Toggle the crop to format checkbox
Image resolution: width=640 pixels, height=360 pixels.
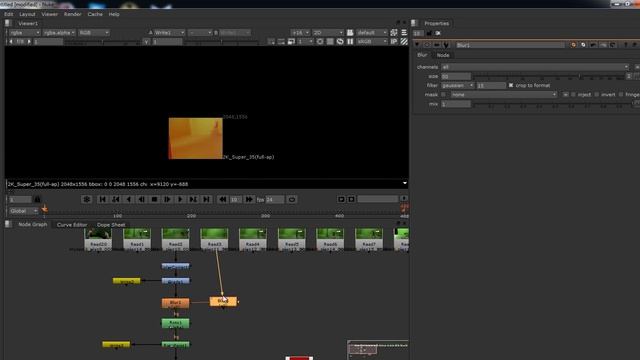(x=511, y=85)
